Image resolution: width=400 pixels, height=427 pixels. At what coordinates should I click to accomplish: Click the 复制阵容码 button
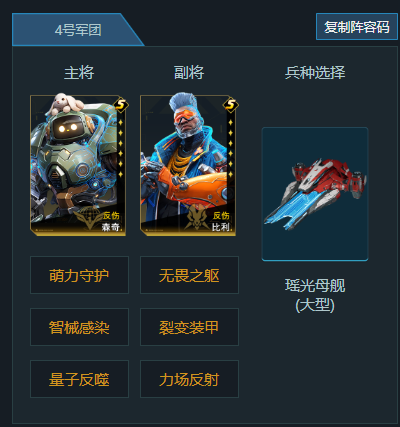(357, 27)
